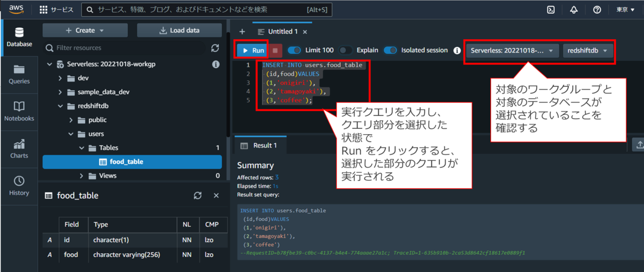This screenshot has width=644, height=272.
Task: Click the table icon beside food_table row
Action: pyautogui.click(x=103, y=161)
